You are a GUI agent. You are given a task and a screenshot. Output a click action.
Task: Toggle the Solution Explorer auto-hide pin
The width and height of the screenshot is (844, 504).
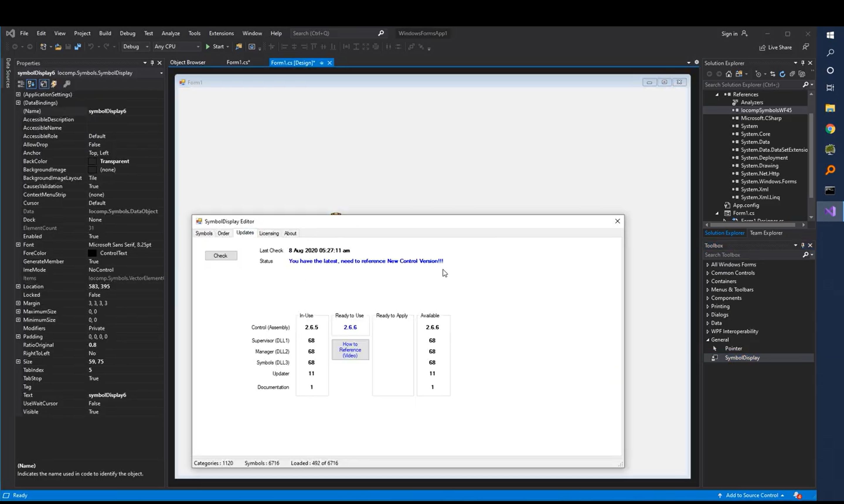point(803,63)
